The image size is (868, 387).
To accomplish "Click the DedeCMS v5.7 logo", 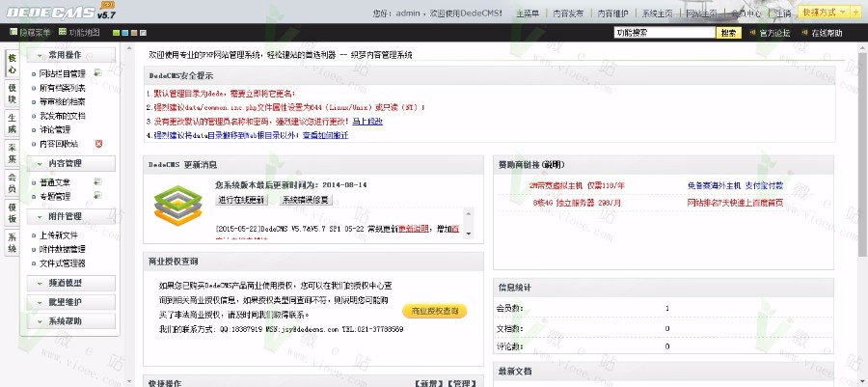I will (x=61, y=12).
